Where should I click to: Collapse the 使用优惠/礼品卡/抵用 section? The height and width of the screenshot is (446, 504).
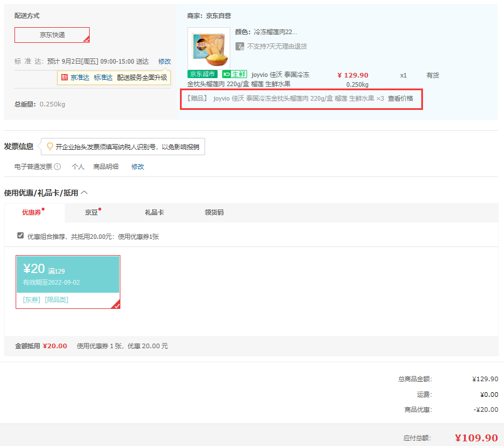[x=84, y=193]
